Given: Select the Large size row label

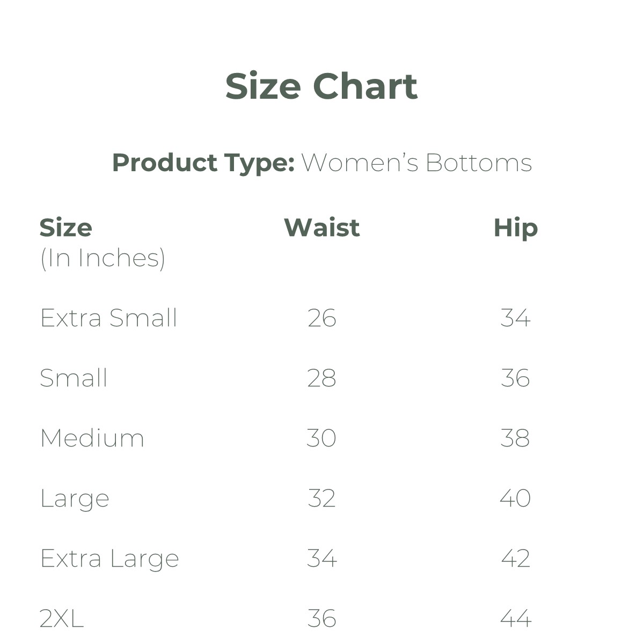Looking at the screenshot, I should pyautogui.click(x=75, y=499).
